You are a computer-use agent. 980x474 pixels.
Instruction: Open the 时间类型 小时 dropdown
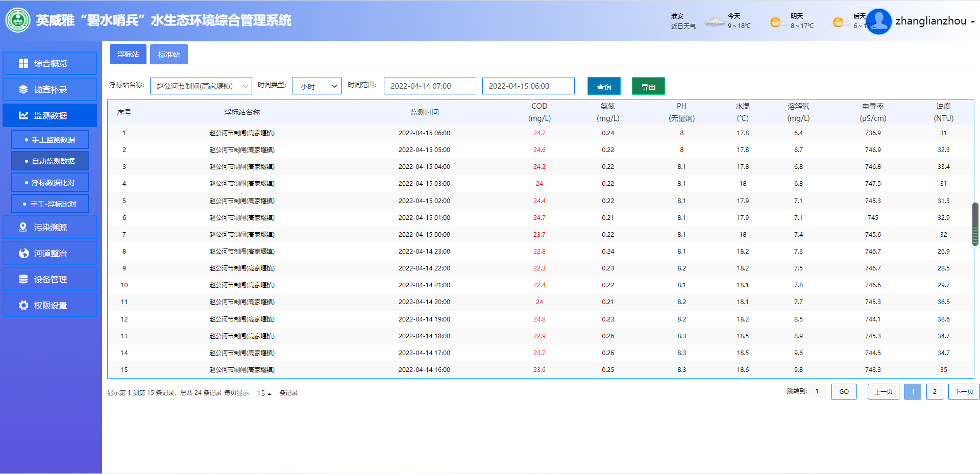(x=316, y=86)
